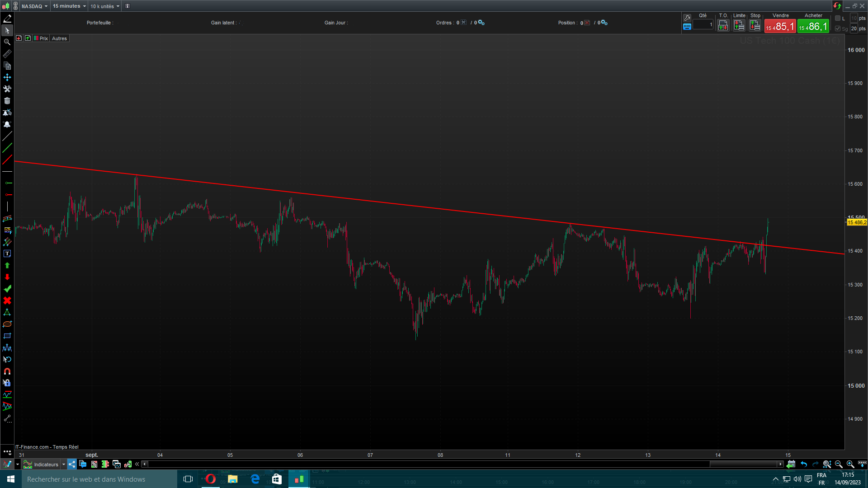The image size is (868, 488).
Task: Enable the L limit checkbox
Action: (x=838, y=19)
